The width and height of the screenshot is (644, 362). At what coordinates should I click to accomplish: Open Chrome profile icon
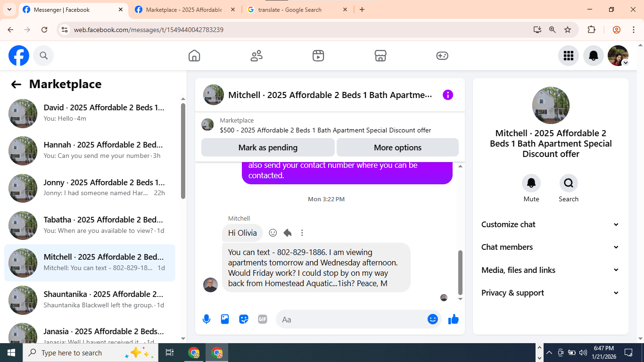(617, 30)
